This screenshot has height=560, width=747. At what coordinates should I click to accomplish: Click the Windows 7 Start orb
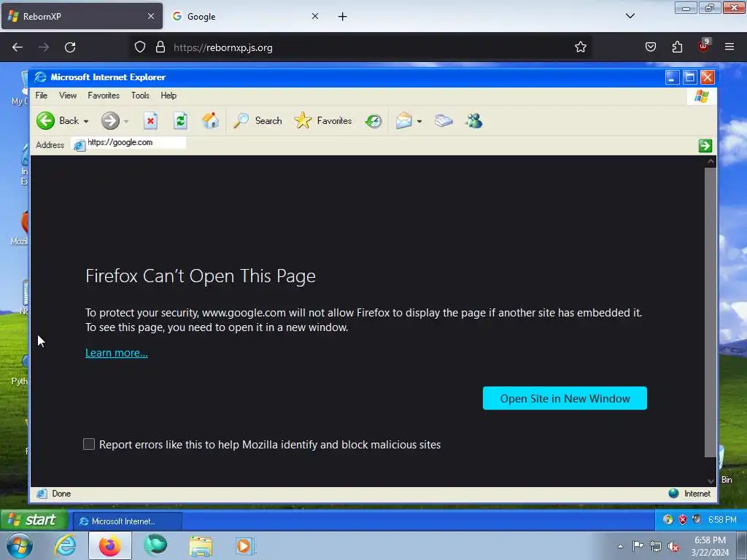pyautogui.click(x=20, y=545)
